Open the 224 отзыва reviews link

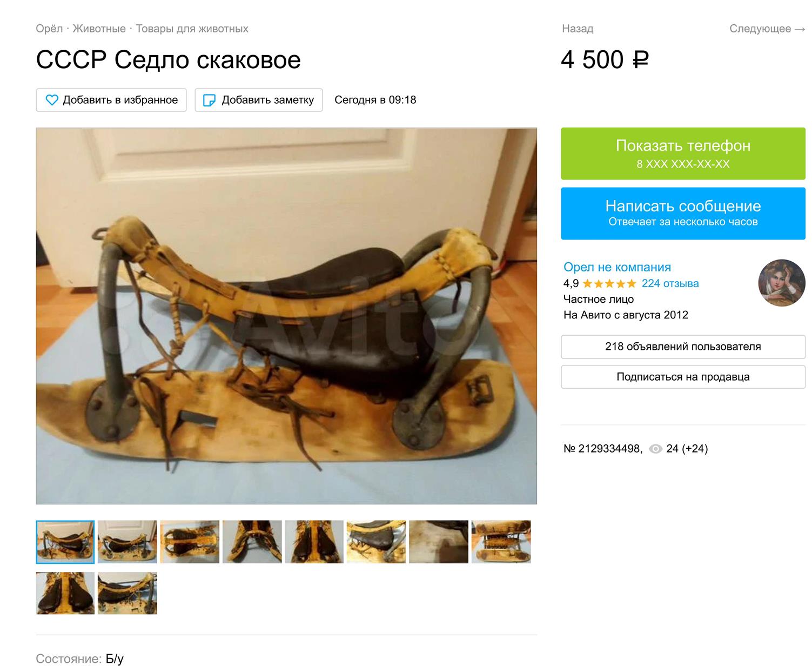670,283
